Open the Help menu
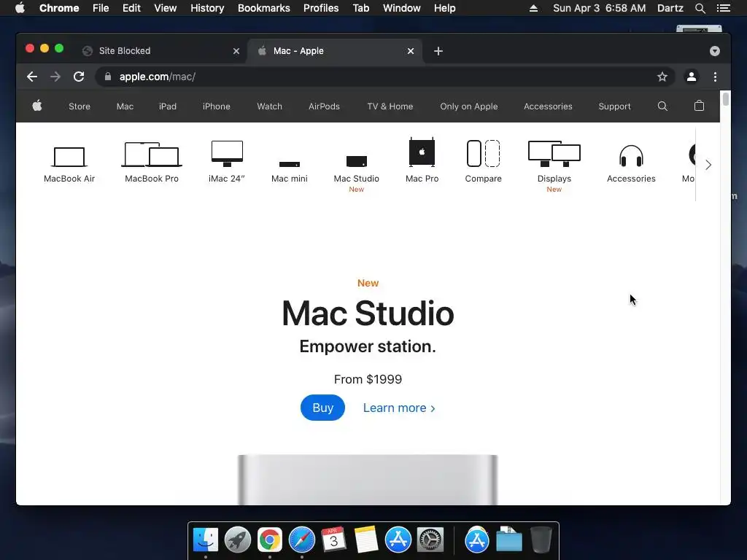 click(x=444, y=8)
